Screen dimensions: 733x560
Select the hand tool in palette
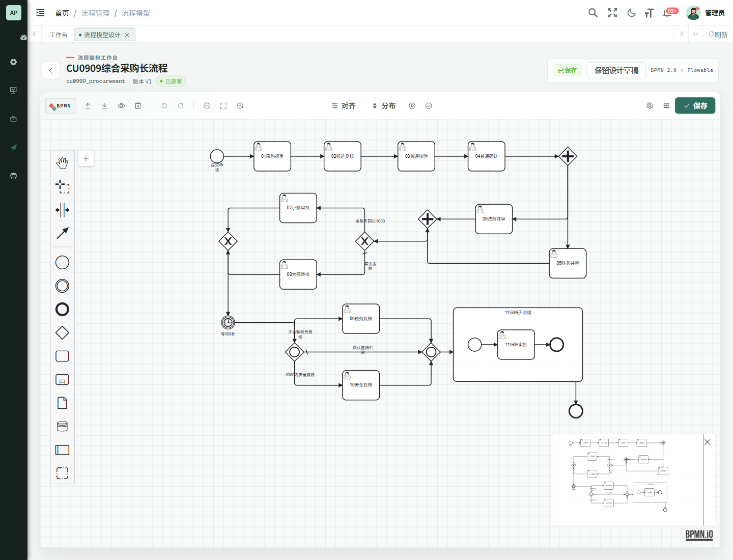[62, 163]
